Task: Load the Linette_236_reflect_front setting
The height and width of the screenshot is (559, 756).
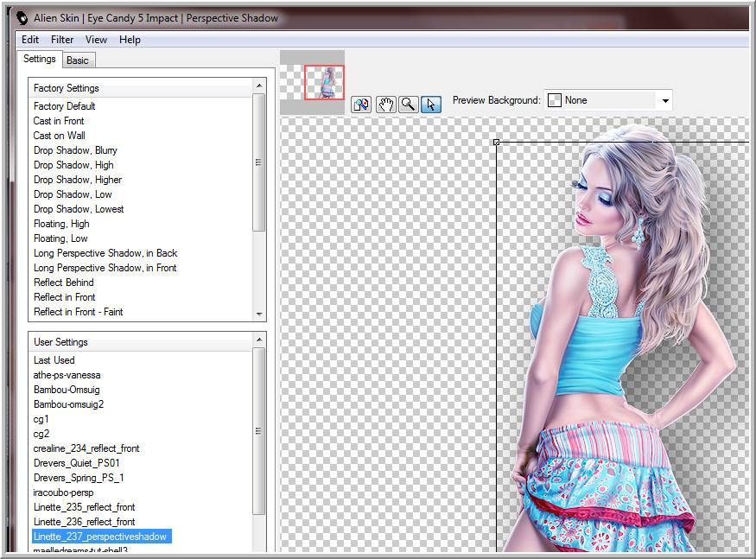Action: [x=84, y=522]
